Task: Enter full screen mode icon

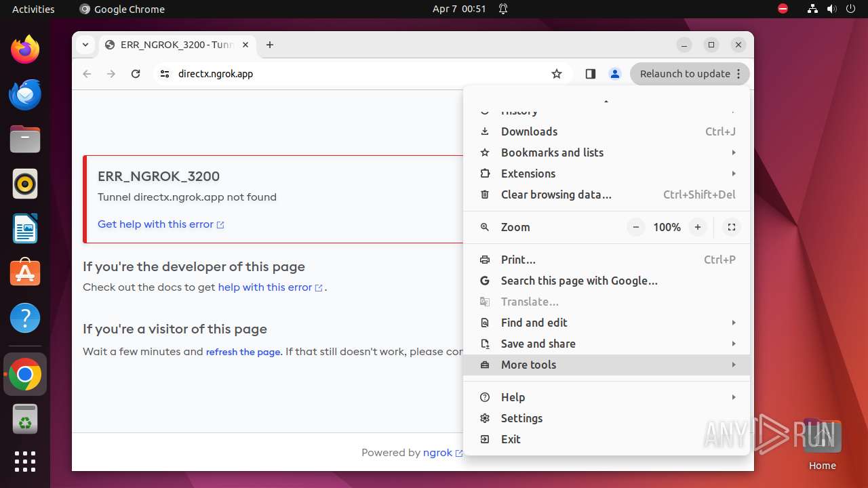Action: click(x=732, y=227)
